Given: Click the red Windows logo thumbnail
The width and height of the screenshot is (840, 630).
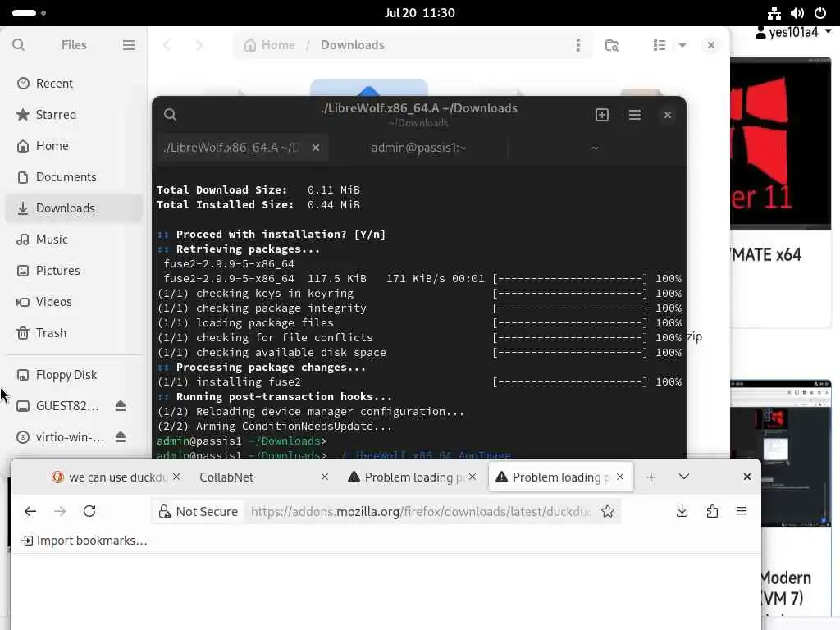Looking at the screenshot, I should pyautogui.click(x=781, y=144).
